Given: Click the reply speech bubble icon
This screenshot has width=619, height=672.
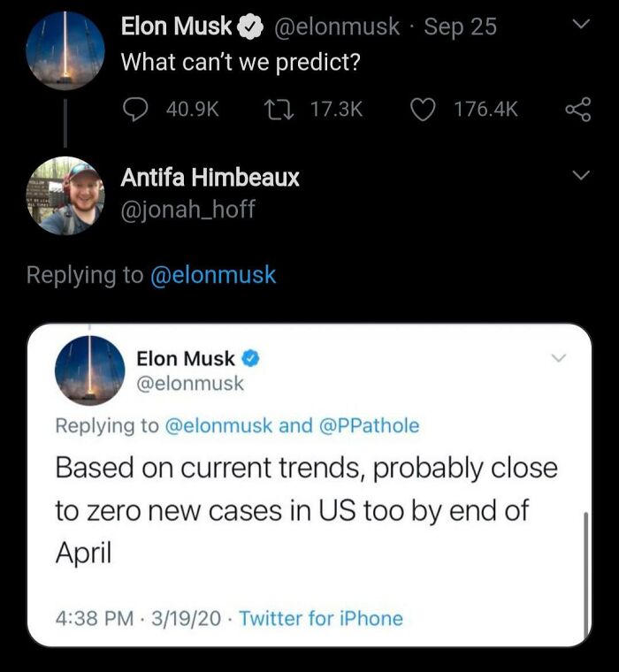Looking at the screenshot, I should [135, 109].
